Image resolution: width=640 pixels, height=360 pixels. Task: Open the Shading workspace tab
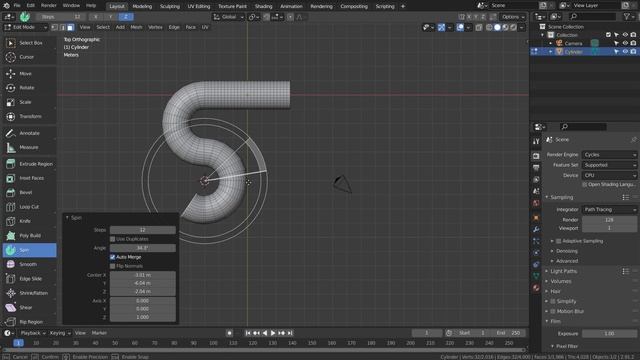tap(263, 6)
